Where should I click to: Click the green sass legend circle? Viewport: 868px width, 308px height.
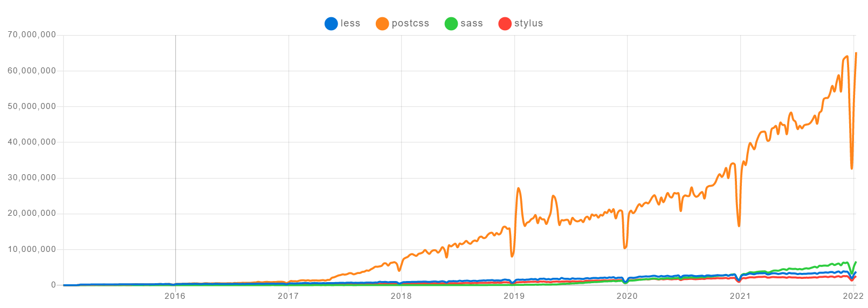pyautogui.click(x=451, y=24)
